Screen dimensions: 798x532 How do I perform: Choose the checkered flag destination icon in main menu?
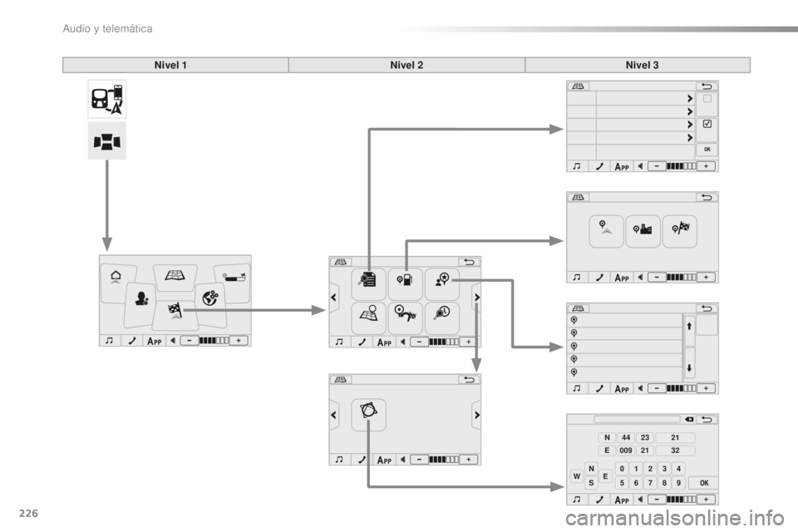(175, 310)
